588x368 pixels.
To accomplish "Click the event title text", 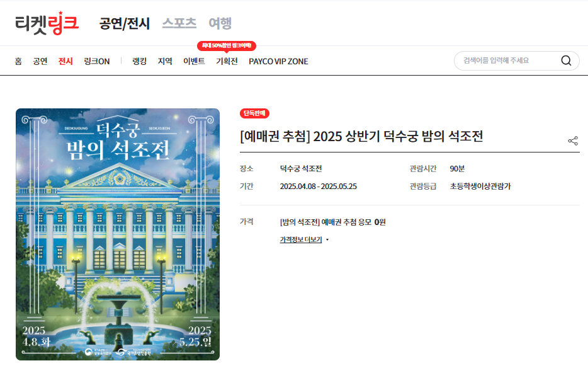I will pos(361,136).
